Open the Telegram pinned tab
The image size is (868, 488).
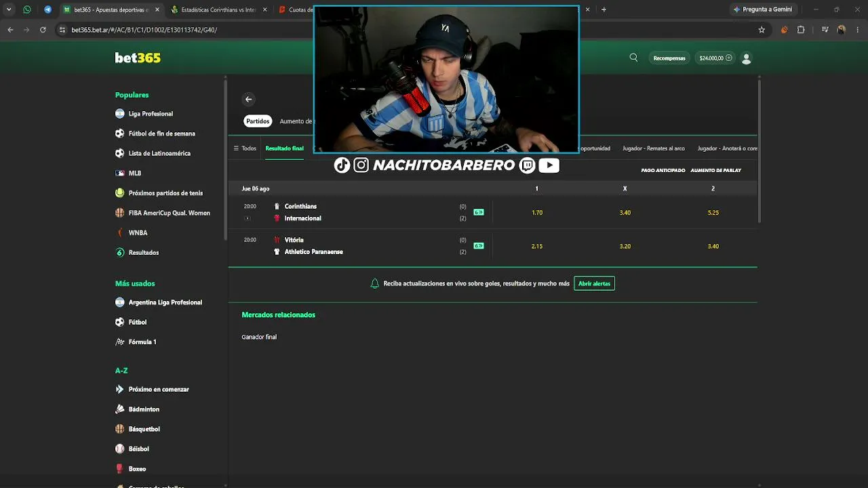(x=47, y=9)
